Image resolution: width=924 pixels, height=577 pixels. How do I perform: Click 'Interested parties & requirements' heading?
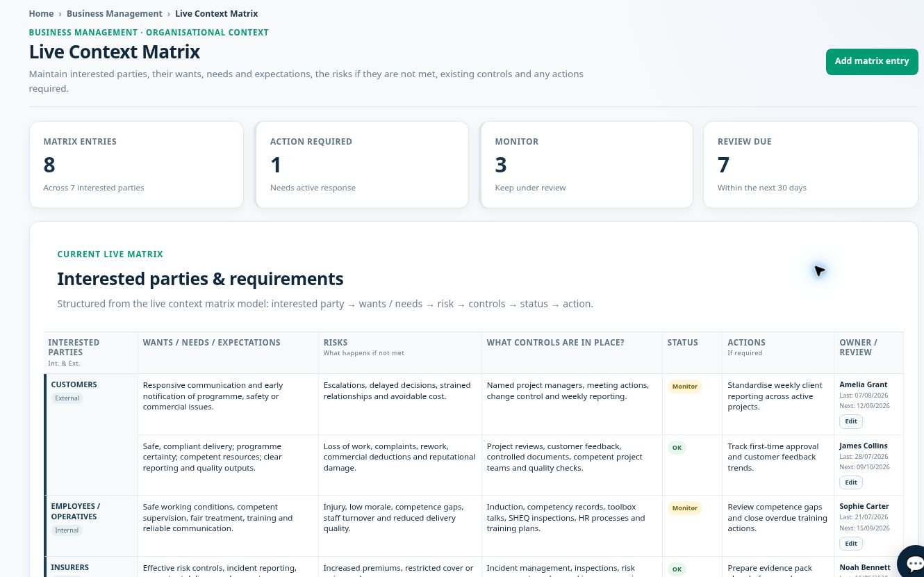[200, 279]
